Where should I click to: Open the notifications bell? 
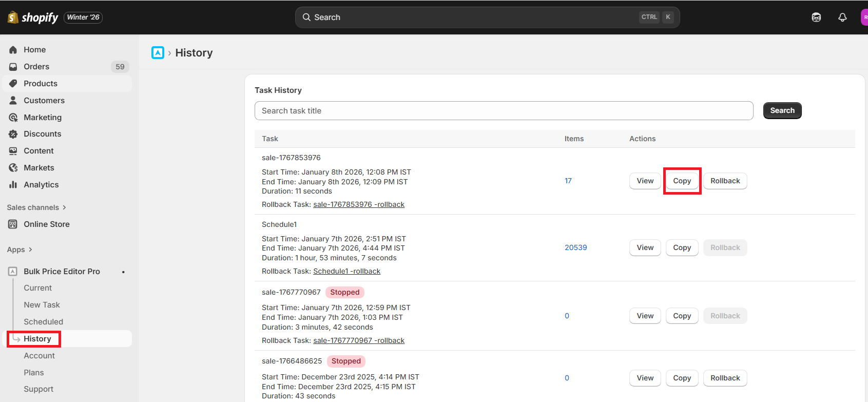click(x=842, y=17)
